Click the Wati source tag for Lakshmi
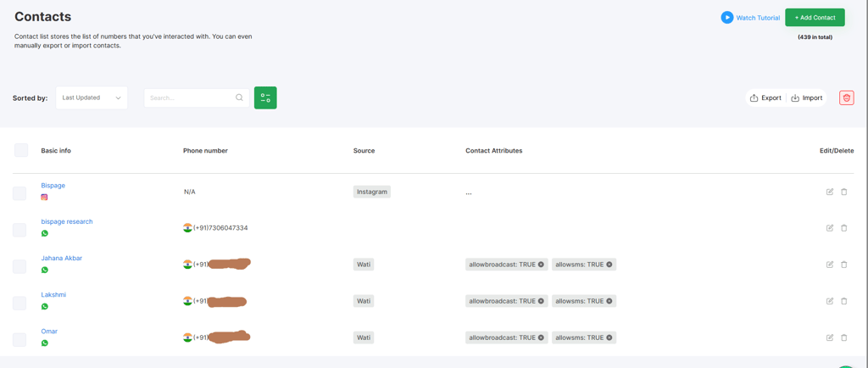The image size is (868, 368). [364, 301]
